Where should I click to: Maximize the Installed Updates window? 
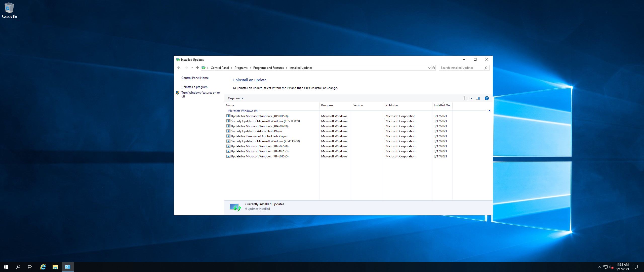(475, 60)
